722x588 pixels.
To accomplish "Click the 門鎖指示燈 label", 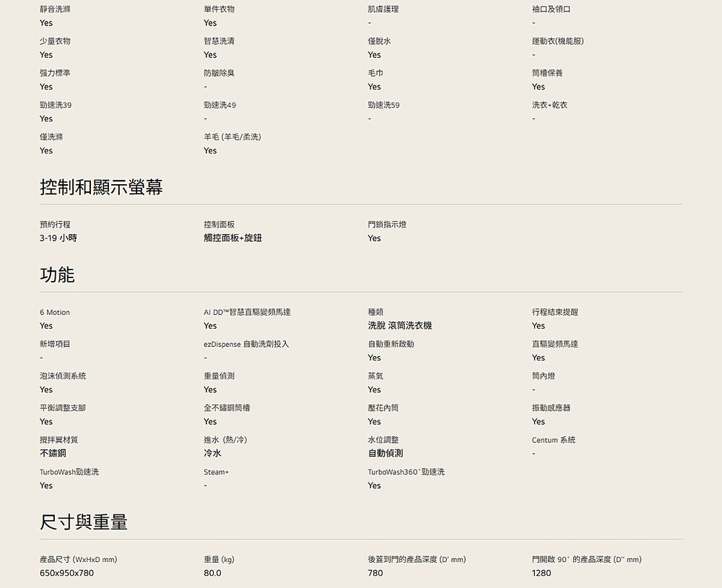I will pos(387,225).
